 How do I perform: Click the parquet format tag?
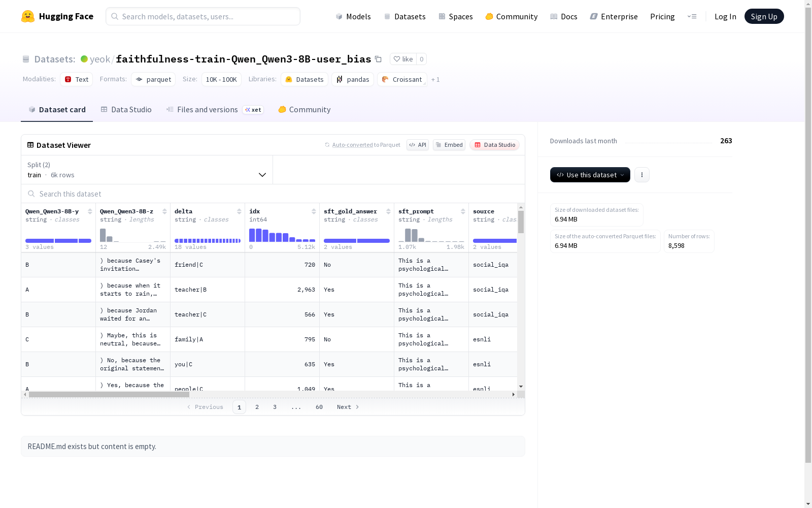[x=153, y=79]
